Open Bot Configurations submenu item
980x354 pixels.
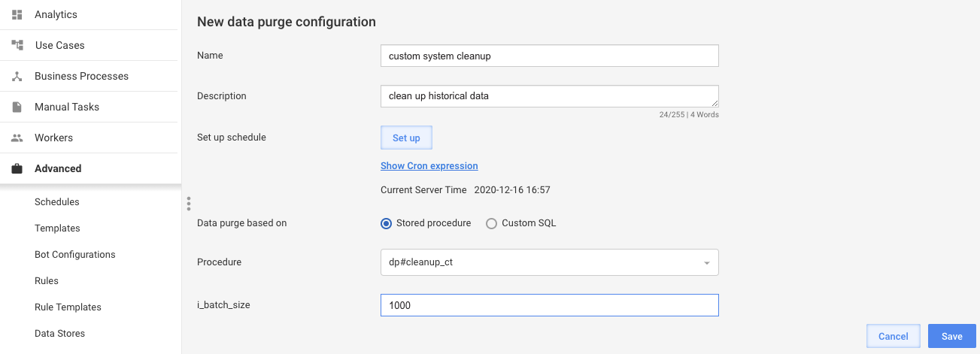[x=75, y=254]
